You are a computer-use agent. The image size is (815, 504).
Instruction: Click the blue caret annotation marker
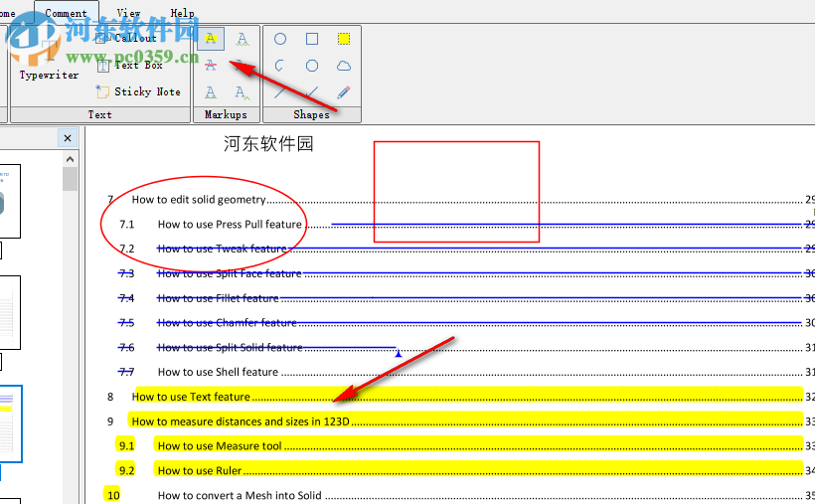pos(399,354)
